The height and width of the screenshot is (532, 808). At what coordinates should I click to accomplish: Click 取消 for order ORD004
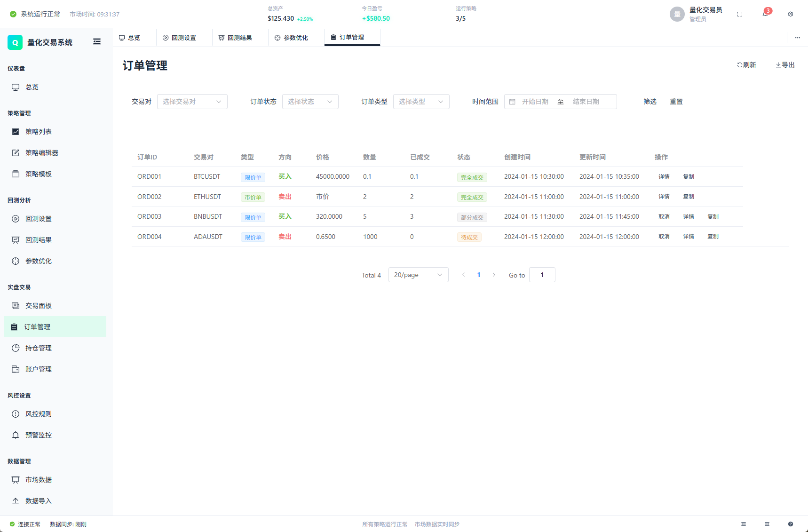[664, 237]
